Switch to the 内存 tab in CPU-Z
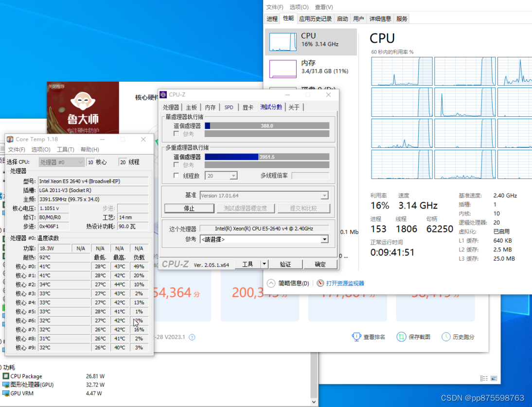 (211, 107)
